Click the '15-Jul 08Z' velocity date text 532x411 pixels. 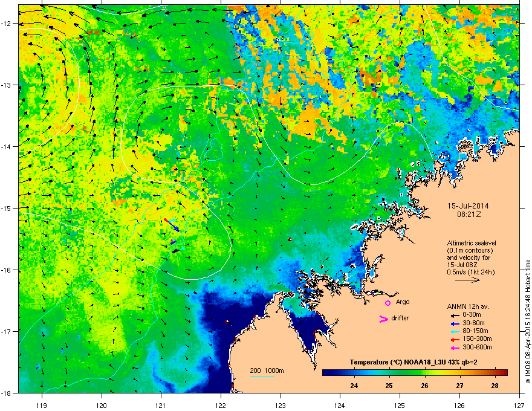pyautogui.click(x=464, y=265)
